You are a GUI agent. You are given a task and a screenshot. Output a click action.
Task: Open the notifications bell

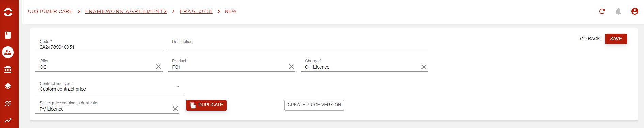pyautogui.click(x=618, y=11)
